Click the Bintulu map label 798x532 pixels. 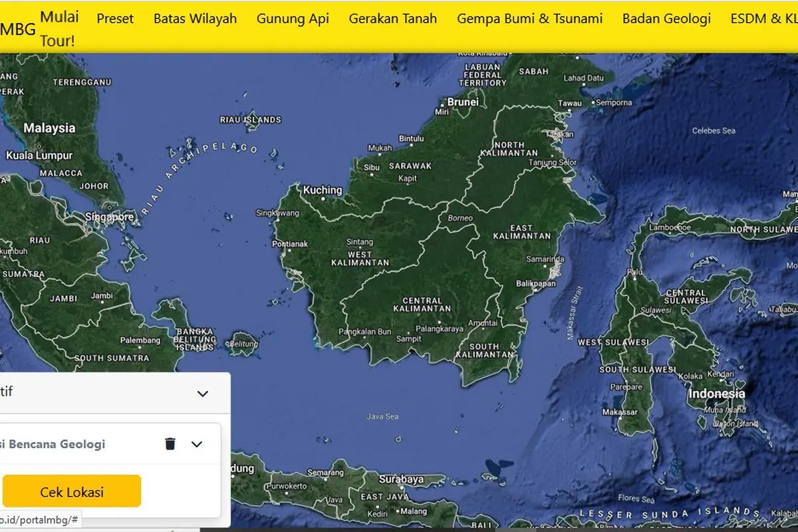point(411,138)
